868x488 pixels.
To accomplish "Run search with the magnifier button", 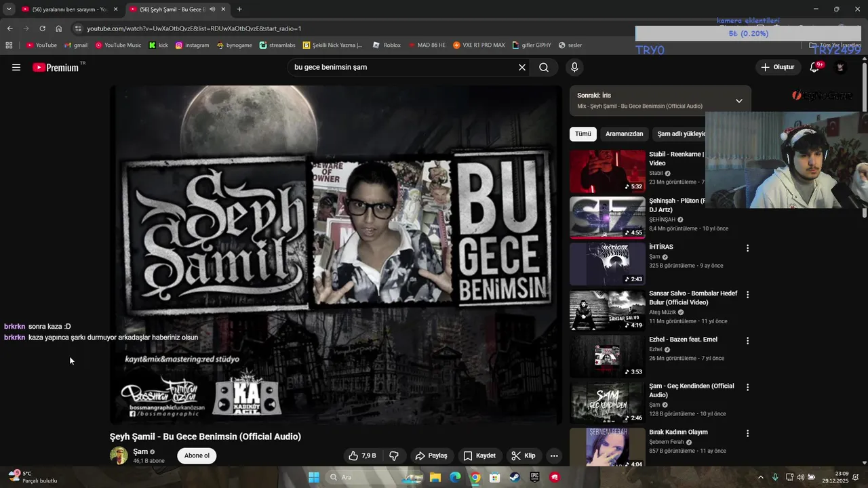I will coord(544,67).
